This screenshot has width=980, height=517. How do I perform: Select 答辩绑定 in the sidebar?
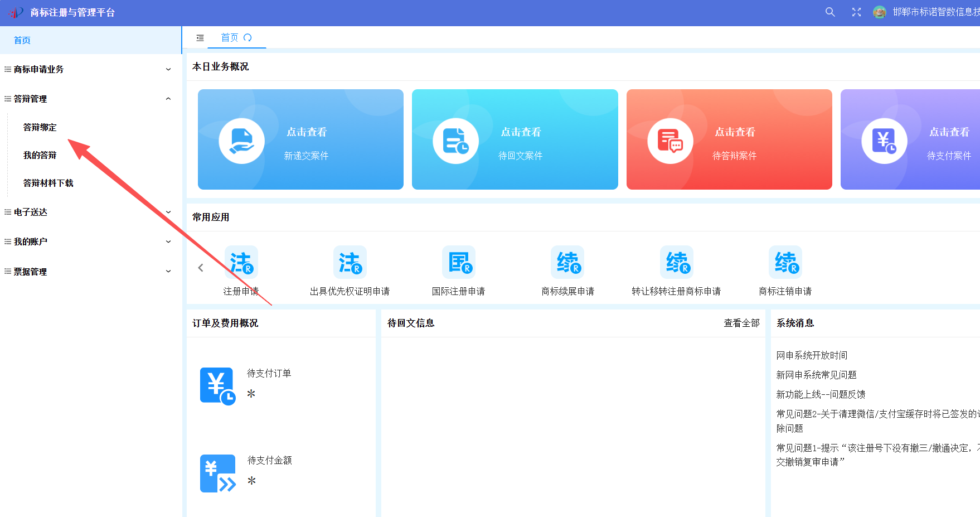[40, 127]
